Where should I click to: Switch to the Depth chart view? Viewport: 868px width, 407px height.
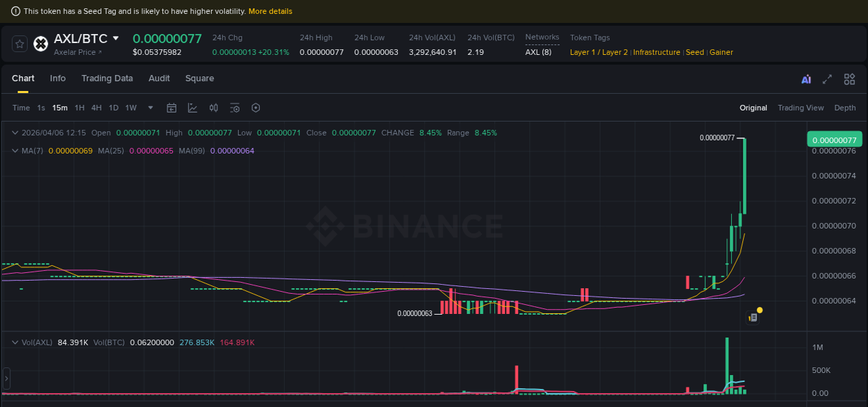(x=844, y=108)
